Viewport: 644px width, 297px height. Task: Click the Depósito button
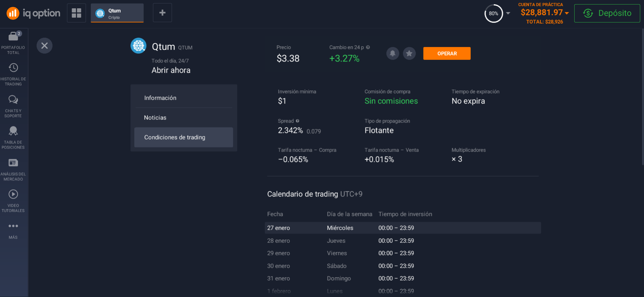tap(607, 13)
